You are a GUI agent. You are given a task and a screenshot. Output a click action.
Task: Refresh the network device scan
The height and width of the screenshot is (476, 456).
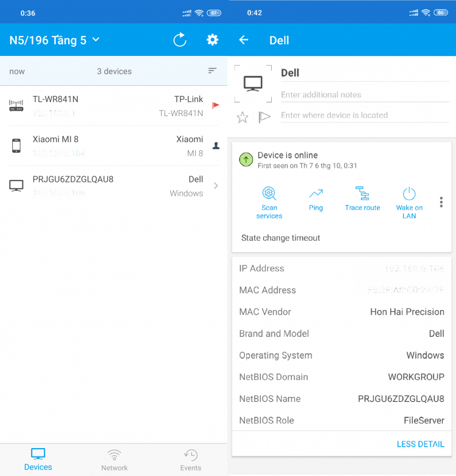tap(180, 40)
